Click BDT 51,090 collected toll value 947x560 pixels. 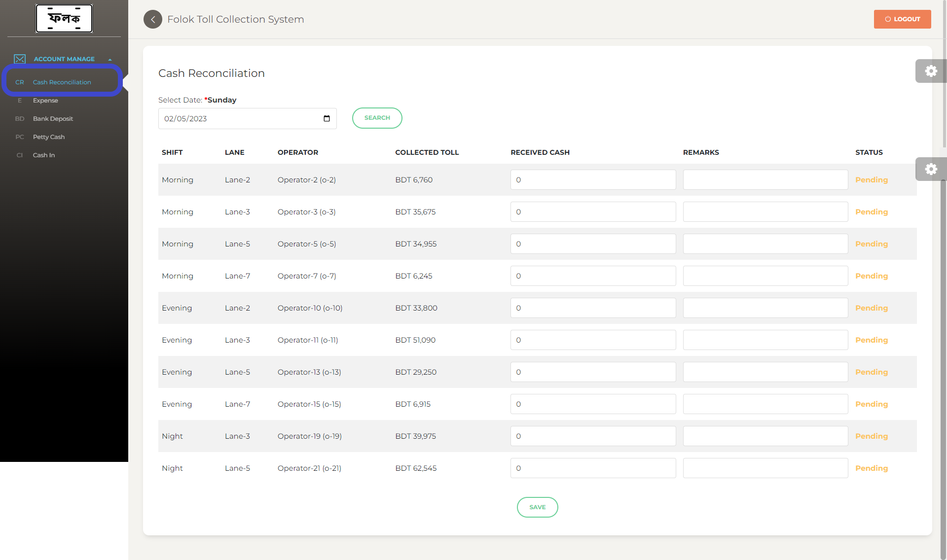coord(415,340)
